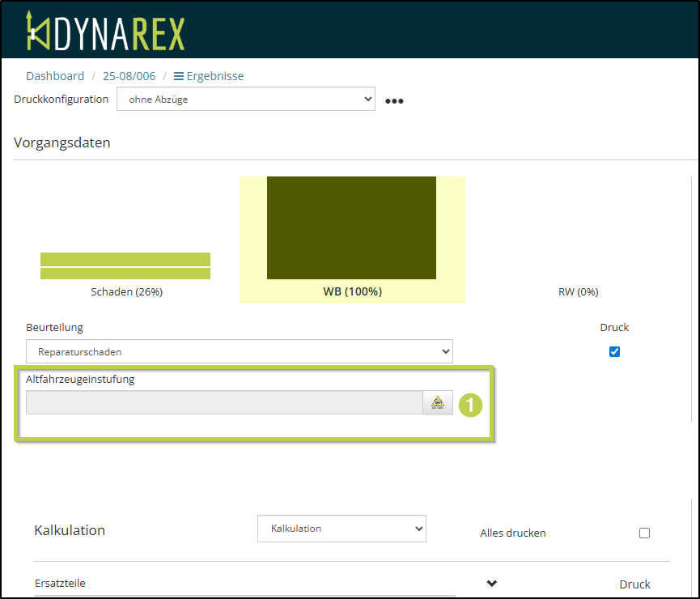Click the Kalkulation section heading
Screen dimensions: 700x599
click(70, 530)
